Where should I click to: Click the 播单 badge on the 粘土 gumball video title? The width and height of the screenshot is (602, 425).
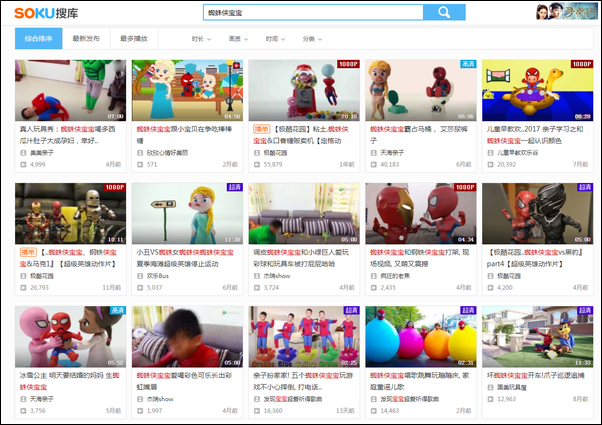point(261,129)
